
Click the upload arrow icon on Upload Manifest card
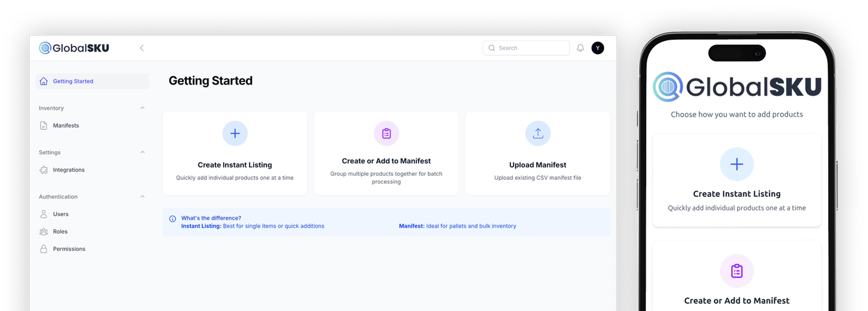point(538,133)
